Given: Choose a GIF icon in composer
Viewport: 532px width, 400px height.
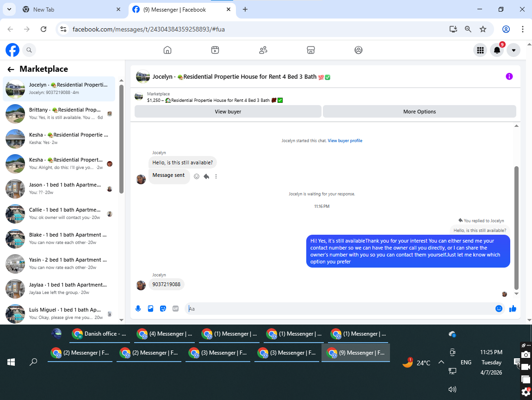Looking at the screenshot, I should coord(175,309).
